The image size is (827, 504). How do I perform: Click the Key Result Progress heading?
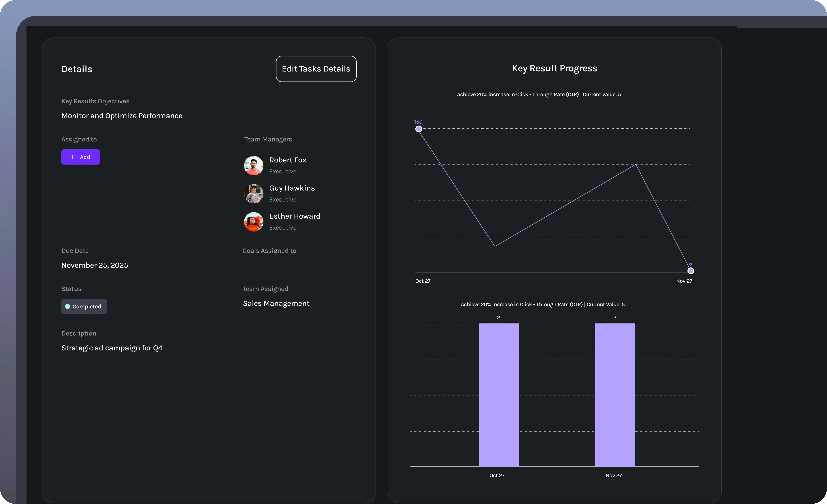[x=555, y=68]
